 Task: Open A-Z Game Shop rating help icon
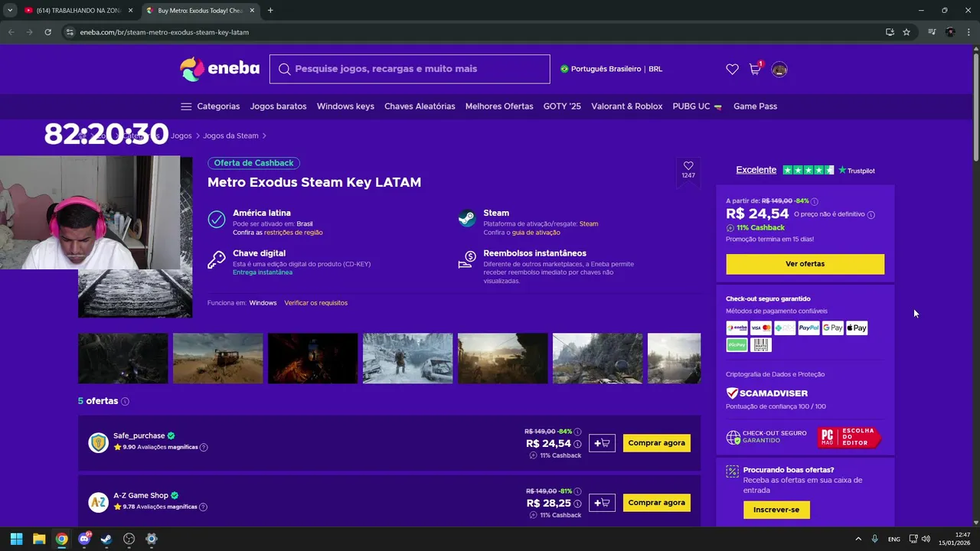click(204, 507)
